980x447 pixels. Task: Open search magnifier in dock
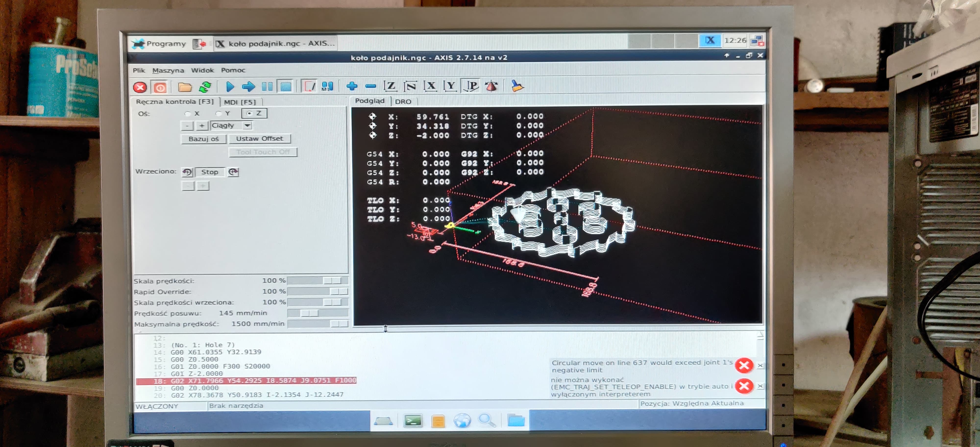point(487,420)
